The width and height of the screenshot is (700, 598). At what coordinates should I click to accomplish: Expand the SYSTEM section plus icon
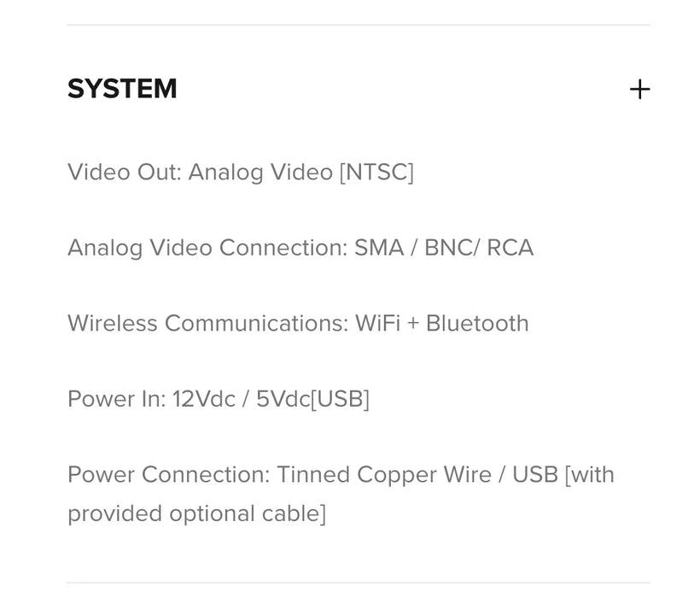[639, 90]
